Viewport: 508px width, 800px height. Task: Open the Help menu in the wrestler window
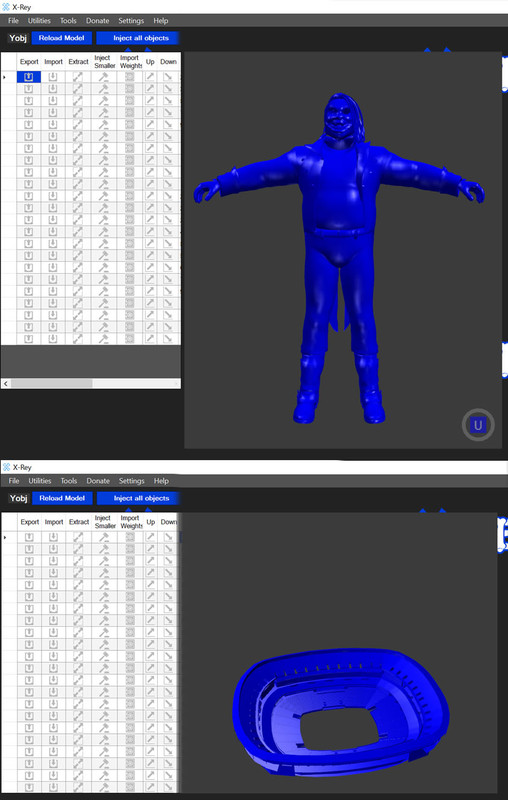point(161,21)
